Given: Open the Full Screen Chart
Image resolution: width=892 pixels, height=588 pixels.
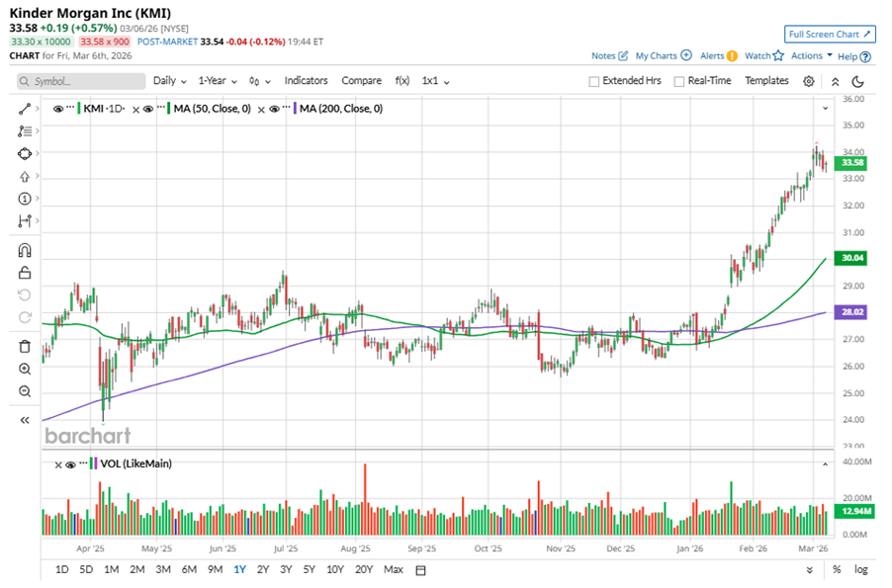Looking at the screenshot, I should (830, 35).
